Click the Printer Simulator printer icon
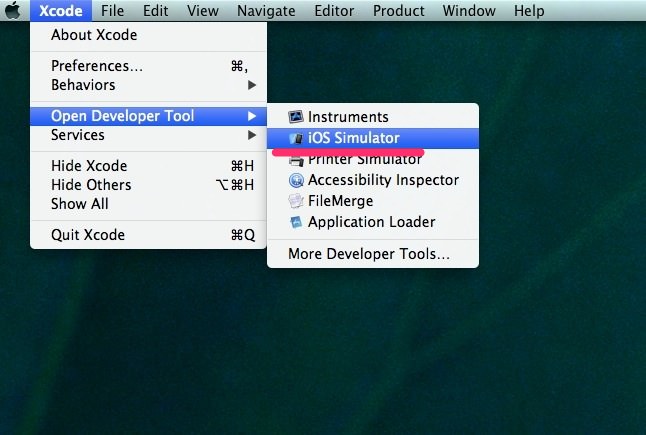Viewport: 646px width, 435px height. point(296,161)
